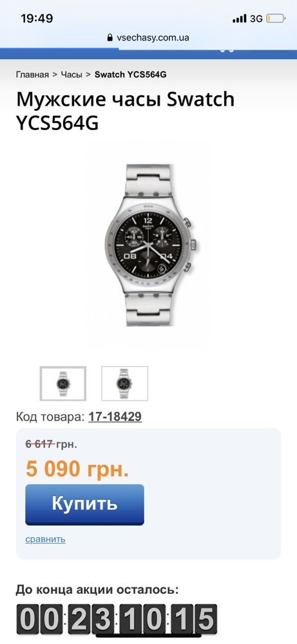
Task: Select the first watch thumbnail
Action: [63, 383]
